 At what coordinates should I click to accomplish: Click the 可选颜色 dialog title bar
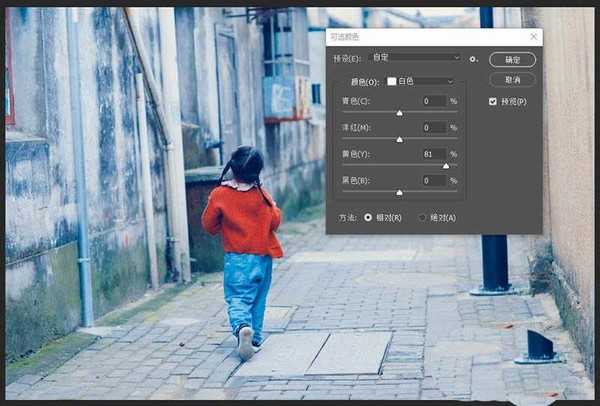pyautogui.click(x=420, y=37)
